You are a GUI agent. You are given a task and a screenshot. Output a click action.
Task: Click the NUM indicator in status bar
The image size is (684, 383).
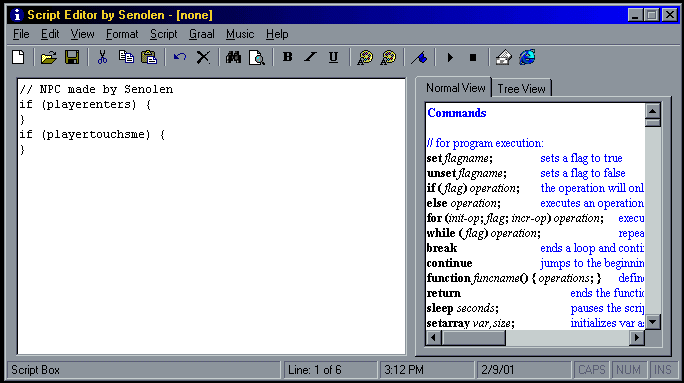(x=628, y=370)
